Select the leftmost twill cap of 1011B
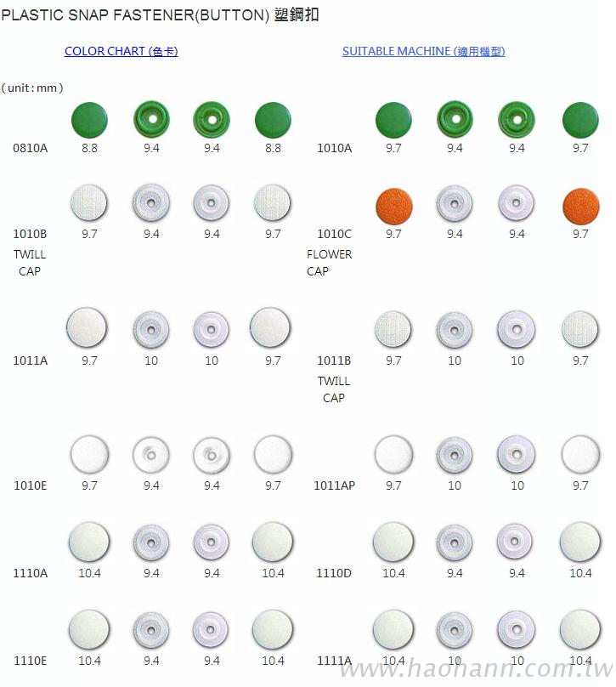Image resolution: width=616 pixels, height=687 pixels. coord(393,329)
